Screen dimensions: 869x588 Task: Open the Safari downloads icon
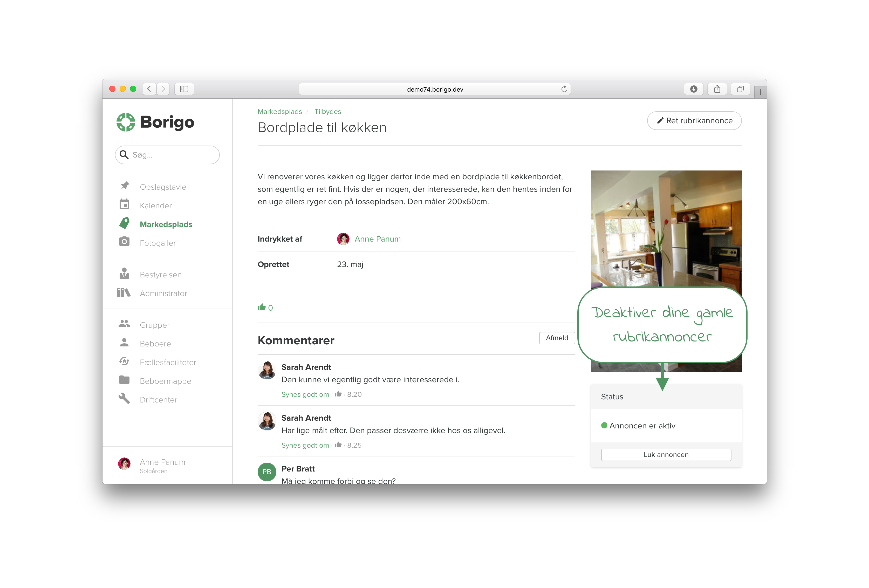pos(694,89)
